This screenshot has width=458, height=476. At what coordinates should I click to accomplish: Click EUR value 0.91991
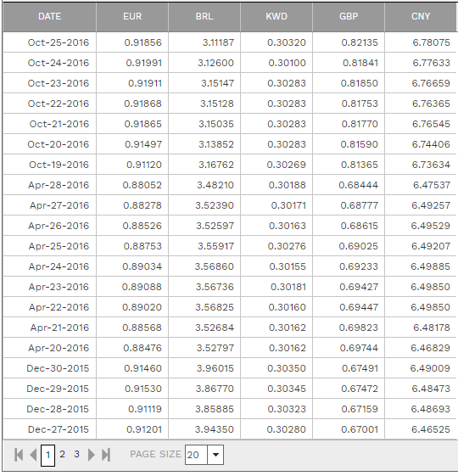144,63
